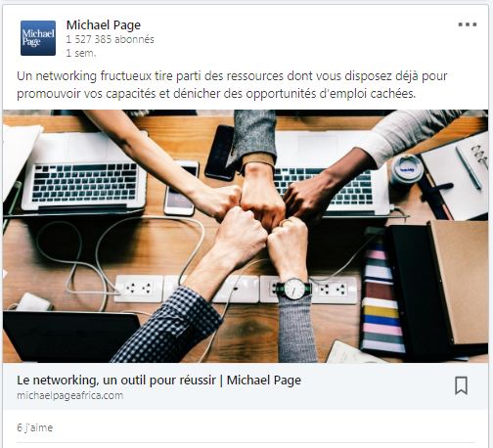
Task: Click the power strip in the article photo
Action: 236,290
